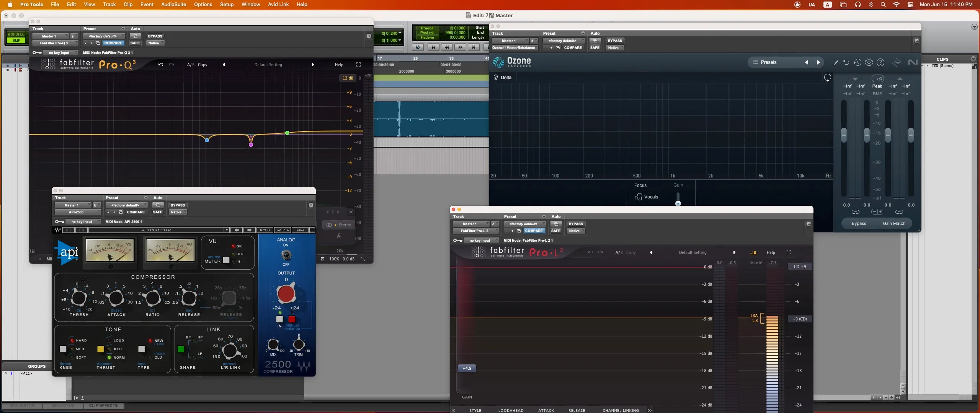Open the Ozone11MasterRebalance plugin selector
The image size is (980, 413).
[514, 48]
